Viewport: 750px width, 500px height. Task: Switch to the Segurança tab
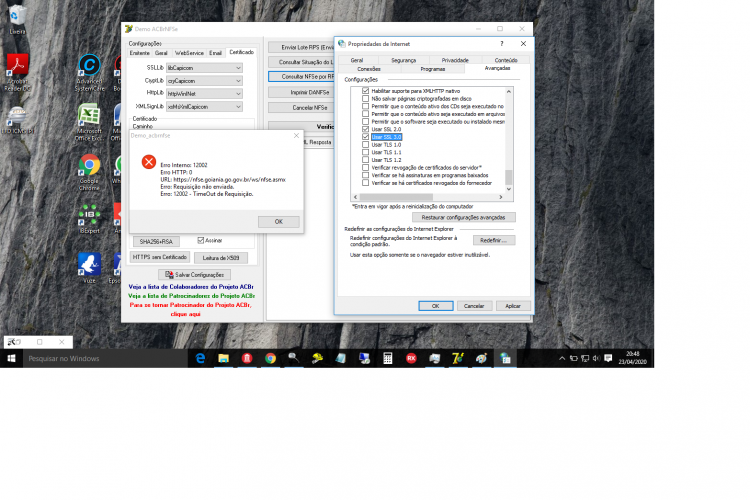(x=403, y=60)
